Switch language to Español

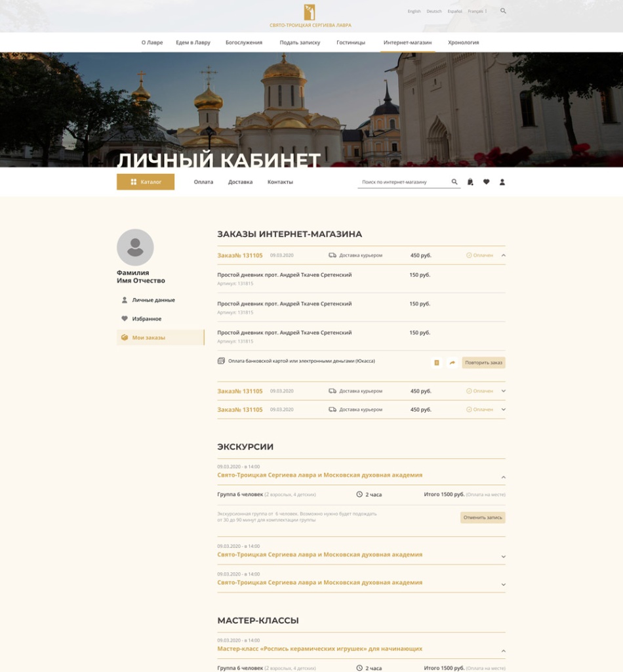click(454, 11)
